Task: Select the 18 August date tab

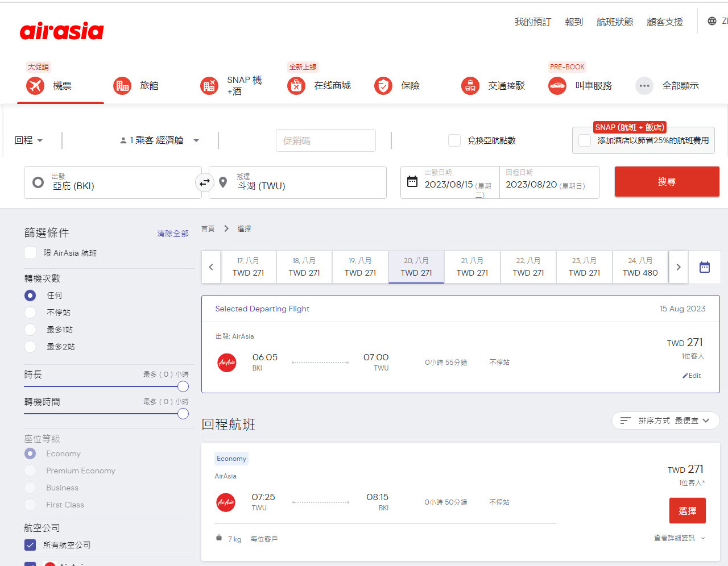Action: [x=304, y=267]
